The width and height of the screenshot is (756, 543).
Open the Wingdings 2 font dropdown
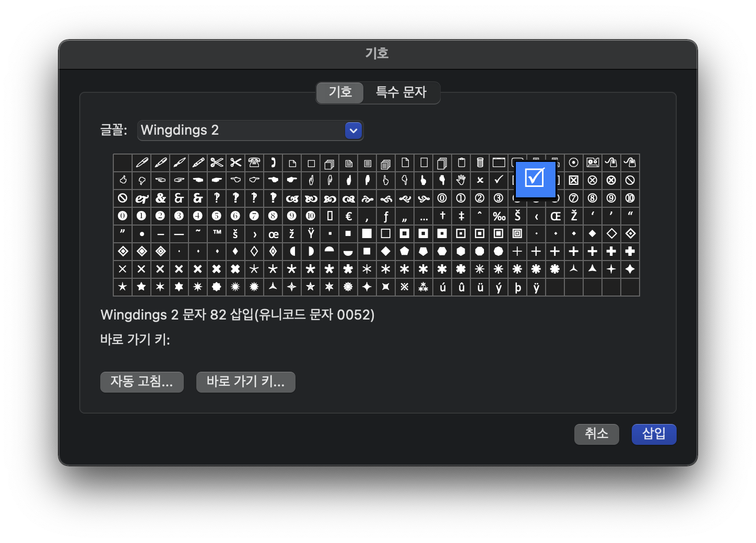tap(353, 131)
